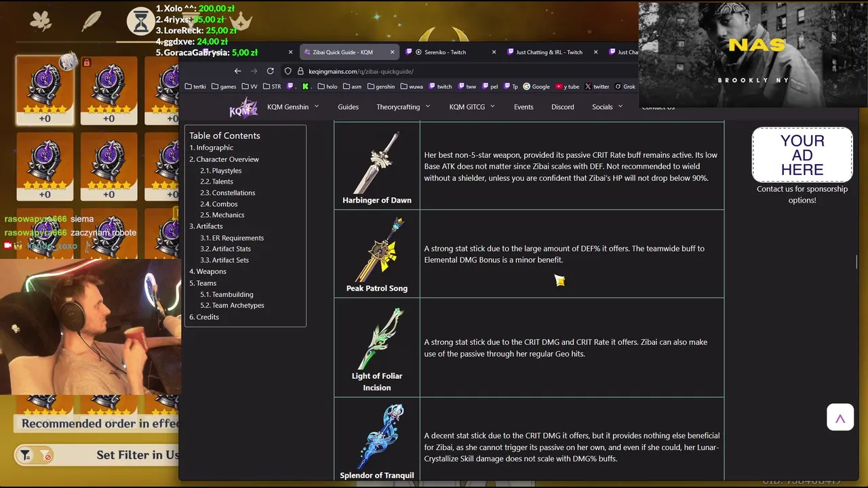Close the Zibai Quick Guide tab
Viewport: 868px width, 488px height.
tap(392, 52)
